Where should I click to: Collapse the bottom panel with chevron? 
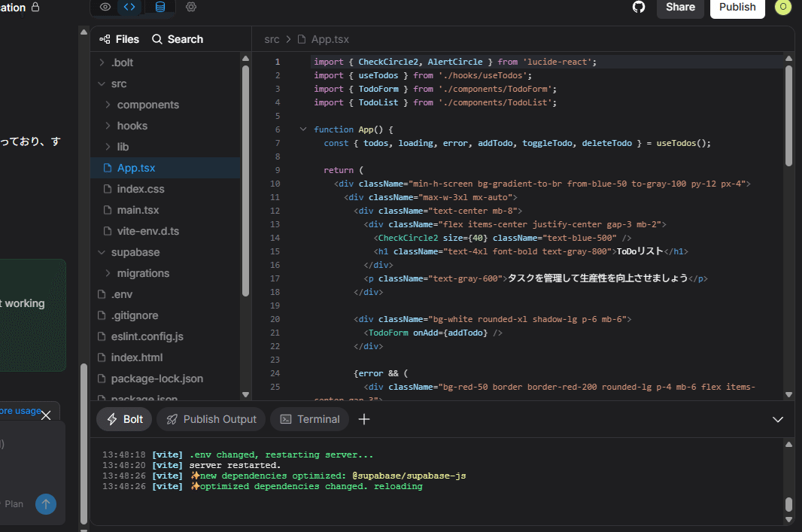pos(778,419)
